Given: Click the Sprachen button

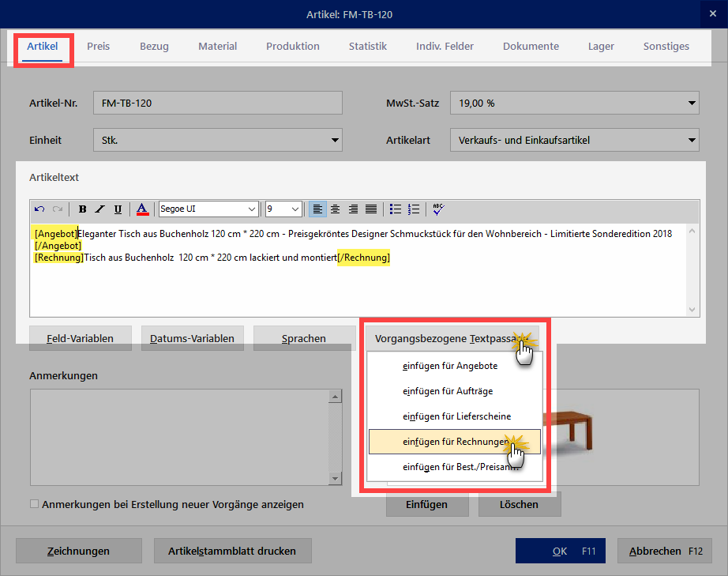Looking at the screenshot, I should (304, 338).
